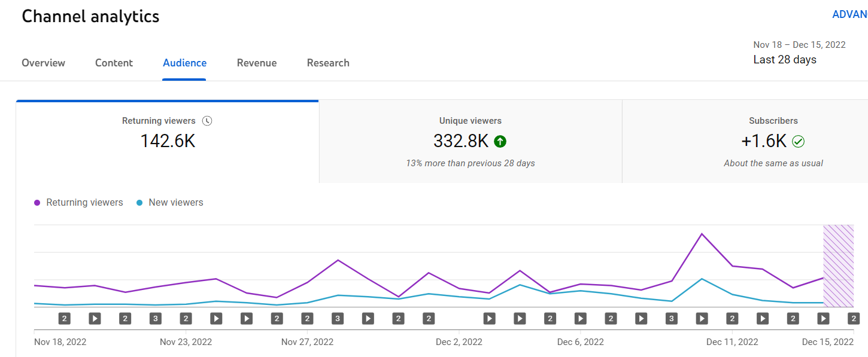This screenshot has height=357, width=868.
Task: Open the 2-video marker at the Dec 15, 2022 end
Action: click(854, 319)
